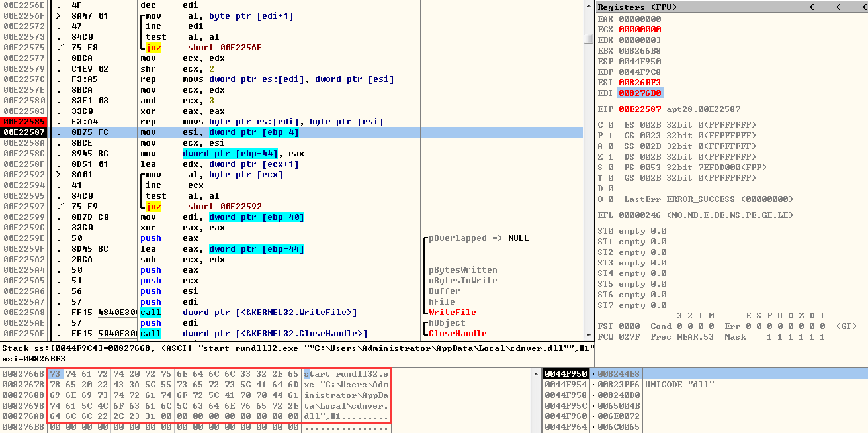Click the first left-arrow button in Registers header
This screenshot has width=868, height=433.
tap(812, 7)
